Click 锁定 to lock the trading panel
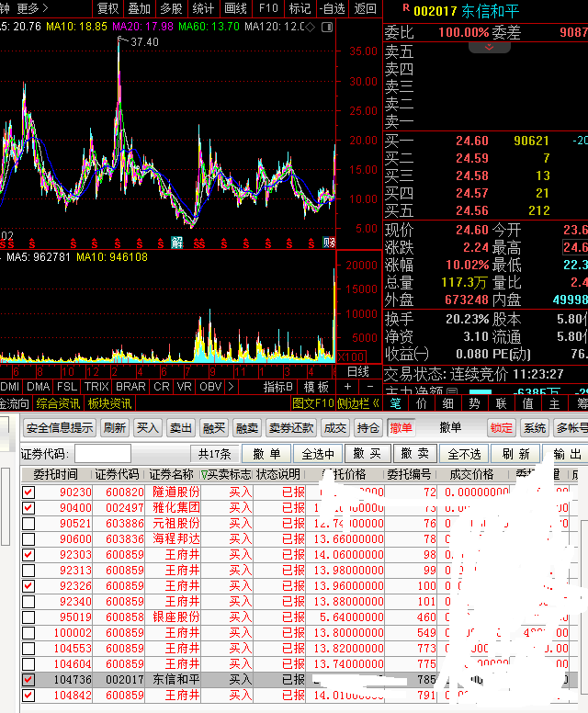The width and height of the screenshot is (588, 713). pos(501,428)
